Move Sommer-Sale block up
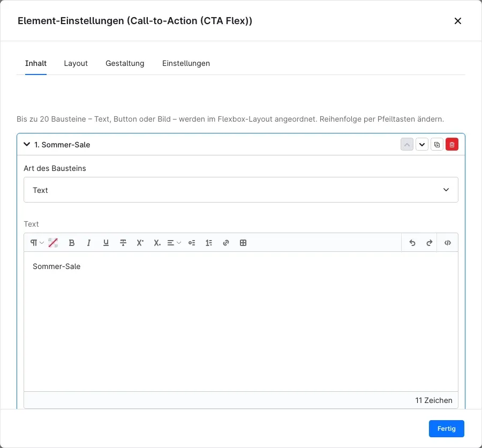482x448 pixels. (x=406, y=145)
